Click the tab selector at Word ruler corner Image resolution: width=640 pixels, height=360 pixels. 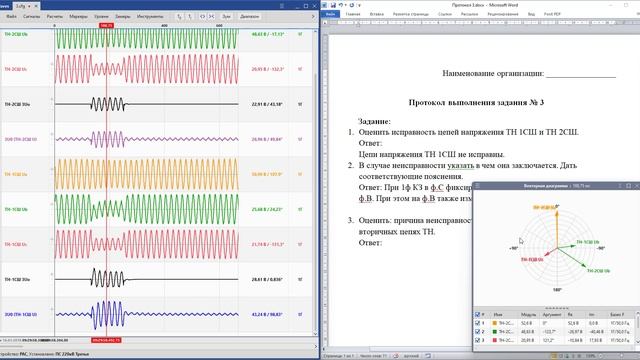325,23
